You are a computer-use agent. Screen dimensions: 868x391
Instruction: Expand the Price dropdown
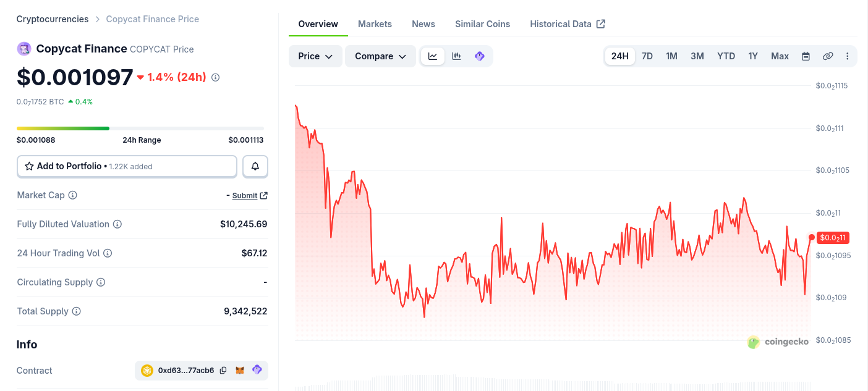(x=315, y=56)
